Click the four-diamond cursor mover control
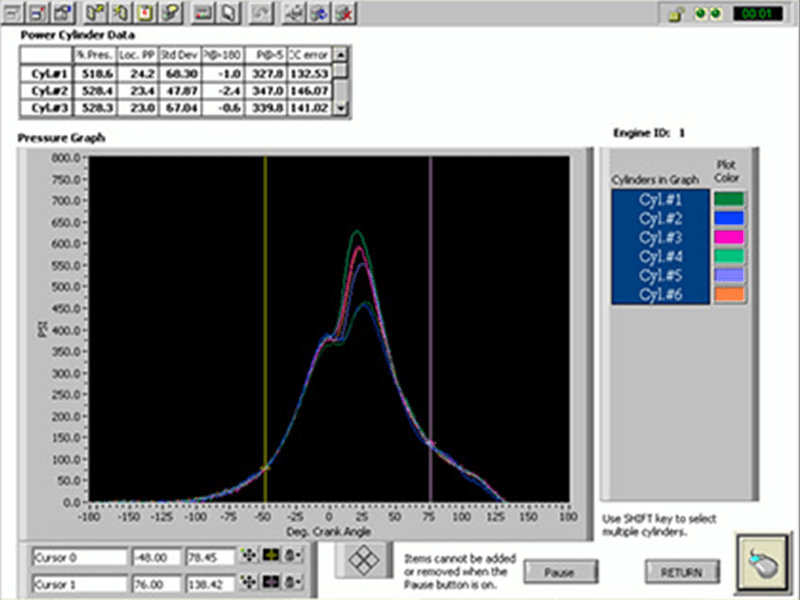This screenshot has width=800, height=600. 364,559
